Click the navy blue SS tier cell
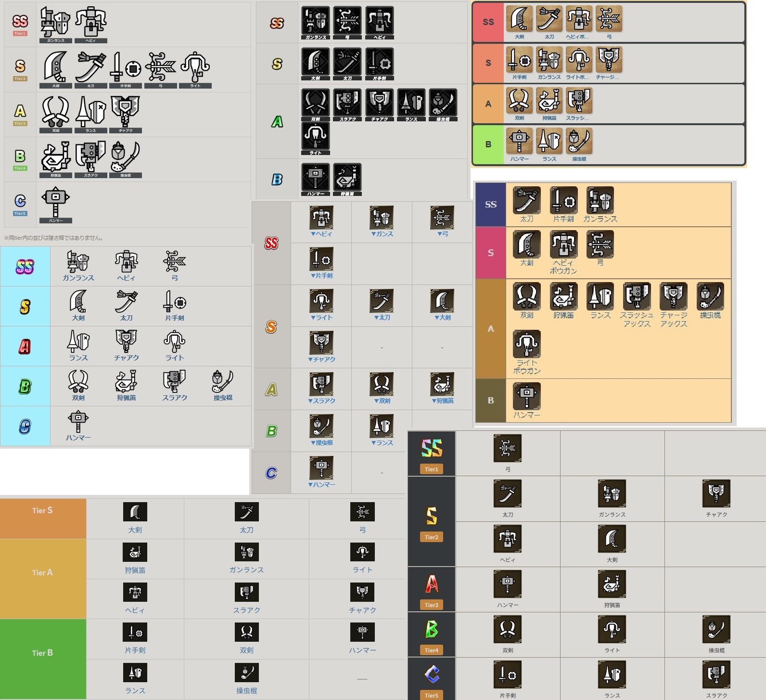 click(490, 205)
